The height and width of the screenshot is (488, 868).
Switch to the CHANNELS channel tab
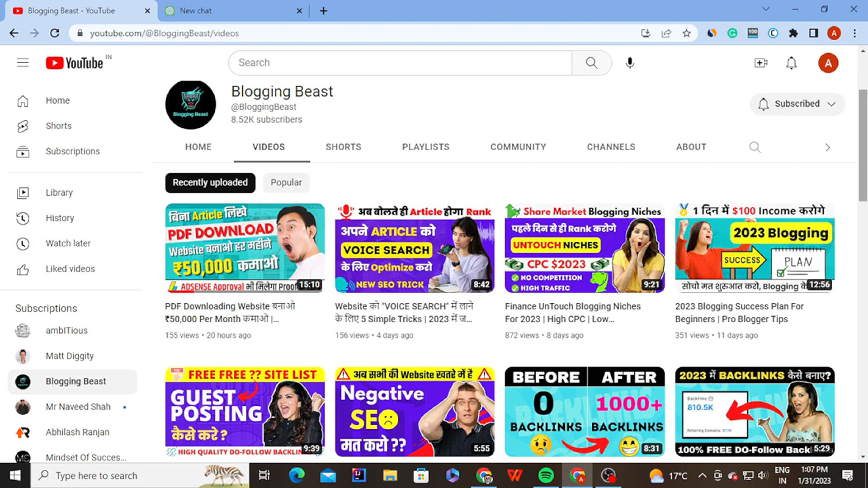point(611,147)
